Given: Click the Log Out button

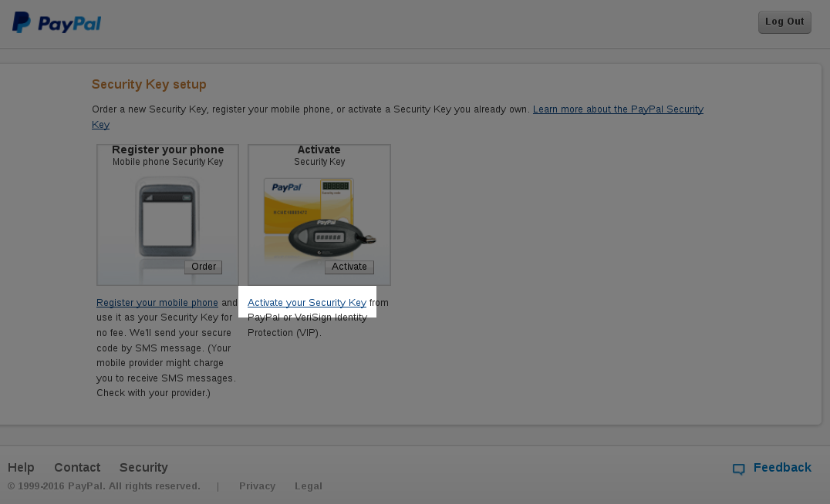Looking at the screenshot, I should point(784,22).
